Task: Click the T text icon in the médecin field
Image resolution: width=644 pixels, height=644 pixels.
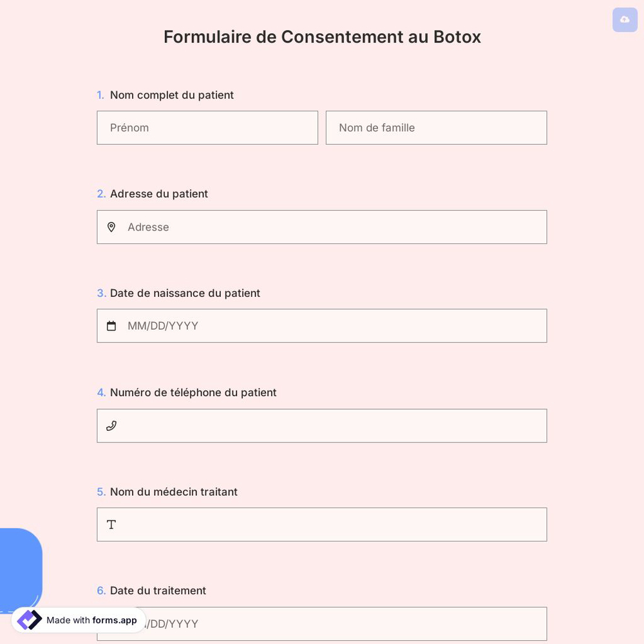Action: [111, 524]
